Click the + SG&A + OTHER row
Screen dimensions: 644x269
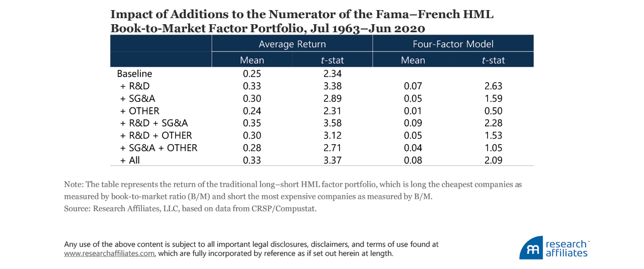point(159,148)
